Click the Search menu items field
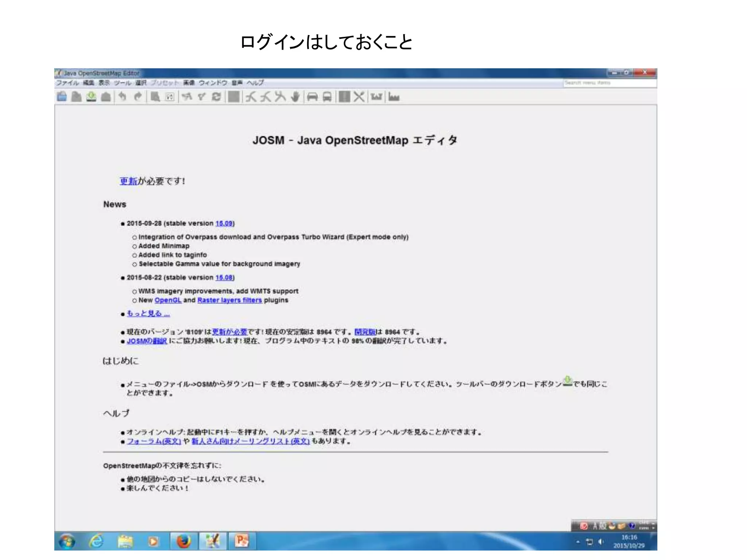This screenshot has height=560, width=747. tap(609, 83)
